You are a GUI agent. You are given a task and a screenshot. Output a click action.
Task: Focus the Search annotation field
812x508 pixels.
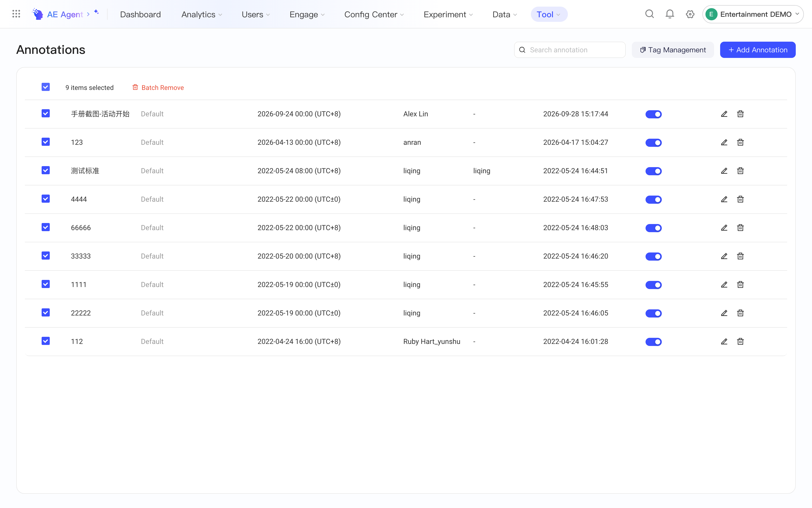(569, 50)
